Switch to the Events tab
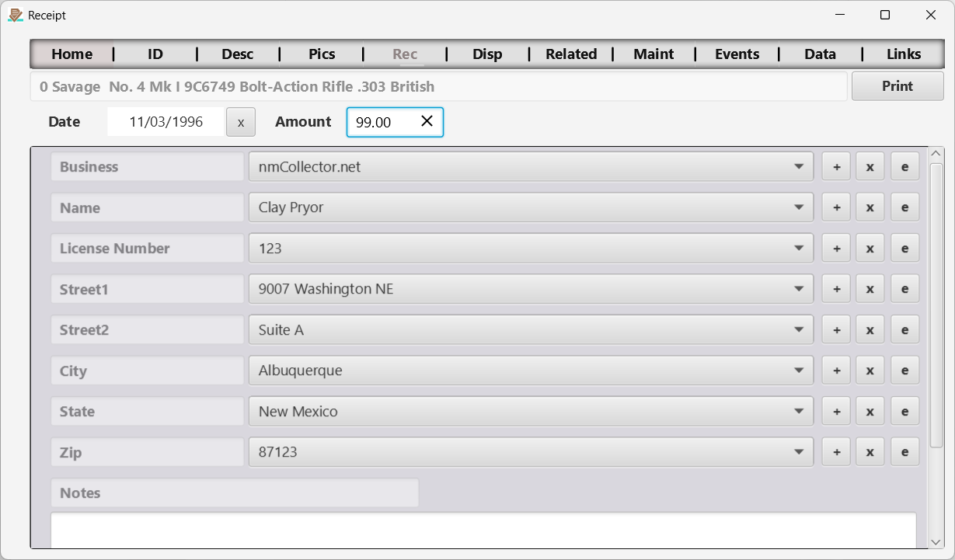The width and height of the screenshot is (955, 560). click(x=737, y=54)
